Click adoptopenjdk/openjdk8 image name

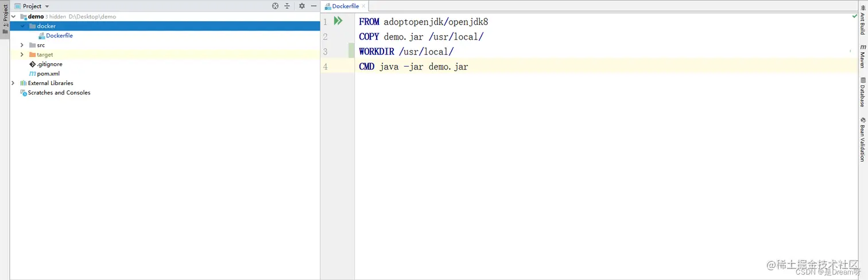[436, 22]
